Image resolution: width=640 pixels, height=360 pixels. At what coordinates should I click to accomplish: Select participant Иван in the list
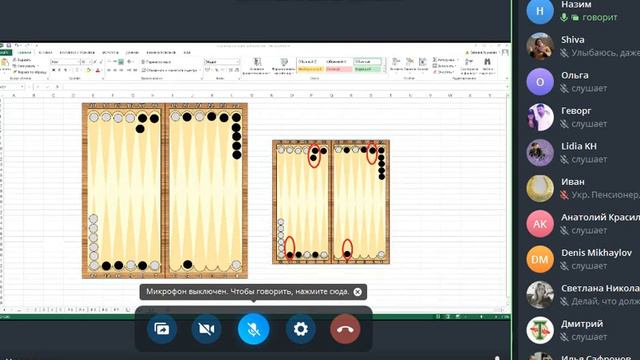(579, 188)
